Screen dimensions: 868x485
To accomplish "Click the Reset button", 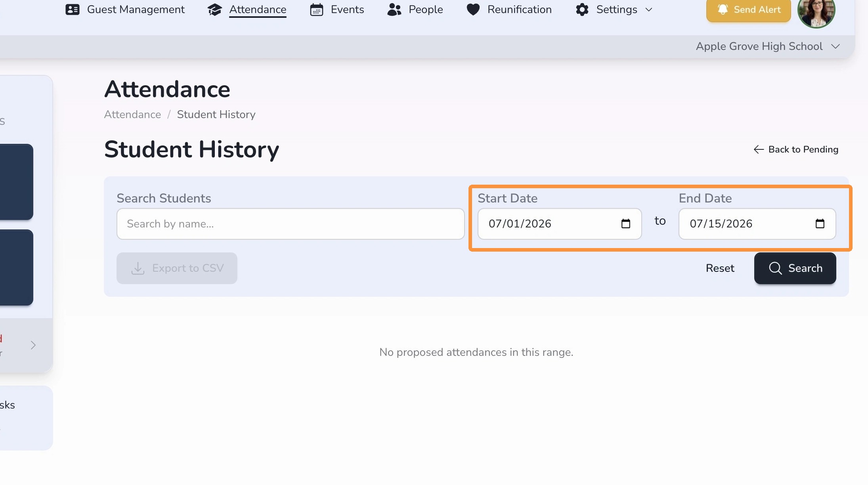I will [720, 268].
